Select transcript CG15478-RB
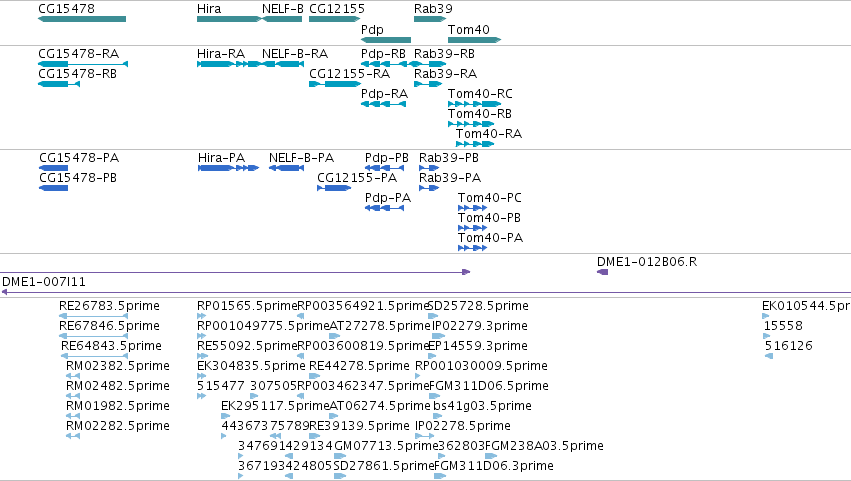Image resolution: width=851 pixels, height=481 pixels. [x=59, y=84]
